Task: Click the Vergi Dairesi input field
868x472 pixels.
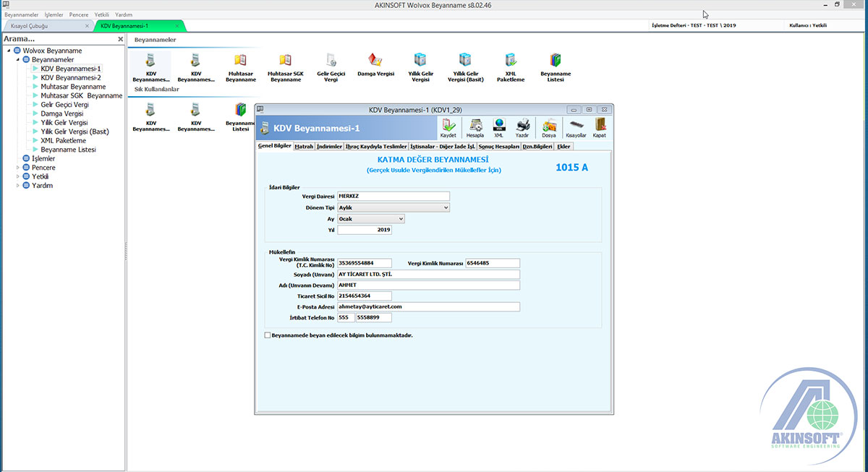Action: click(393, 196)
